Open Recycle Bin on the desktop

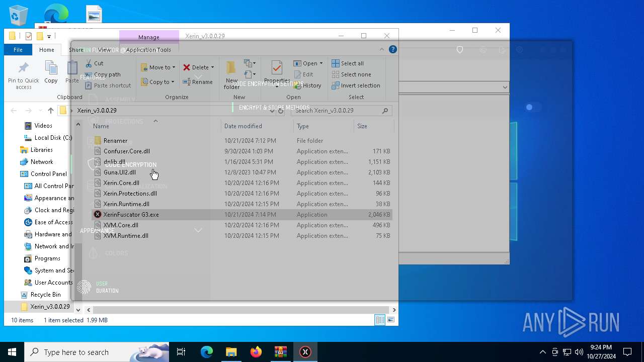pyautogui.click(x=19, y=15)
